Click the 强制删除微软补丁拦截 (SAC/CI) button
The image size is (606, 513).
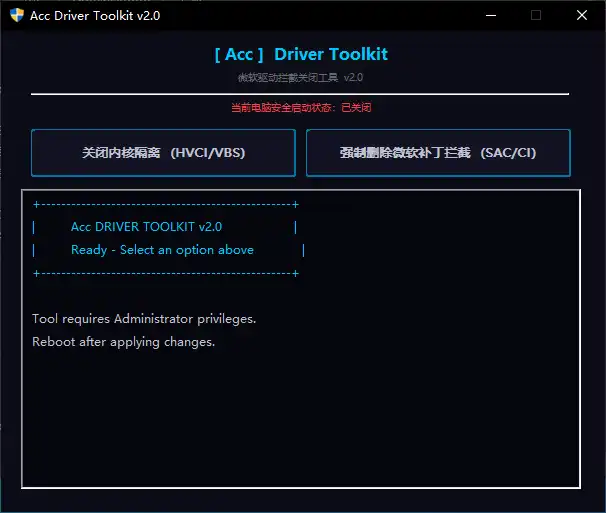tap(438, 153)
